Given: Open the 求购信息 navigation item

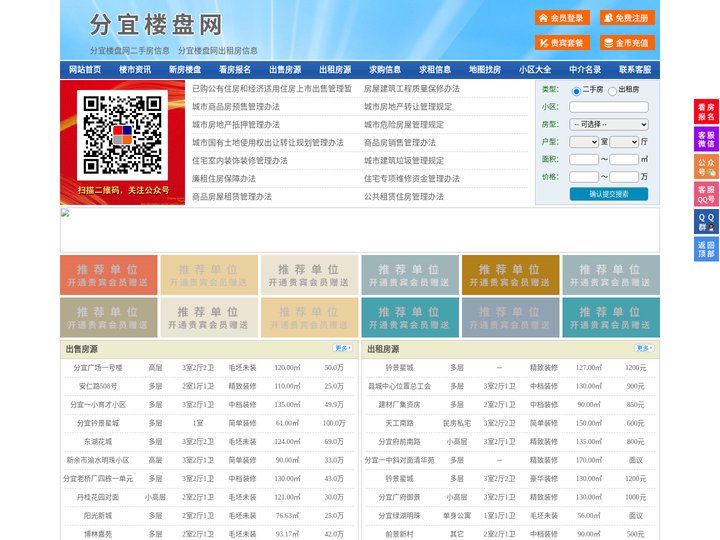Looking at the screenshot, I should pyautogui.click(x=385, y=70).
